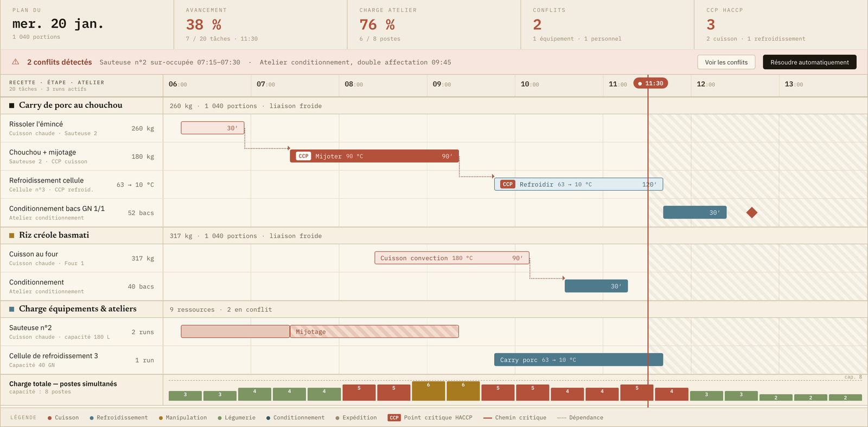
Task: Click the Légumerie legend dot
Action: tap(220, 418)
